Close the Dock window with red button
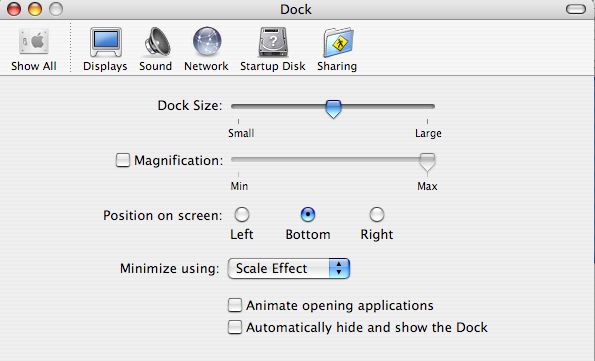This screenshot has height=361, width=595. click(14, 9)
